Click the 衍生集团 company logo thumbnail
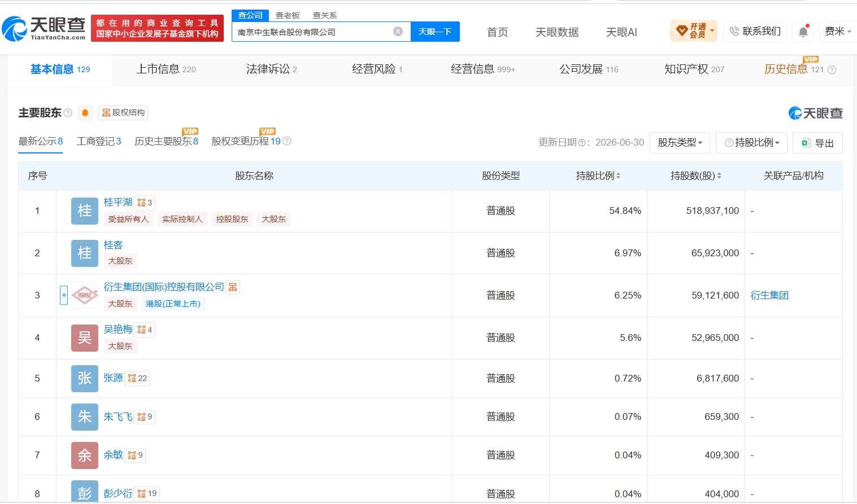The height and width of the screenshot is (504, 857). 85,295
